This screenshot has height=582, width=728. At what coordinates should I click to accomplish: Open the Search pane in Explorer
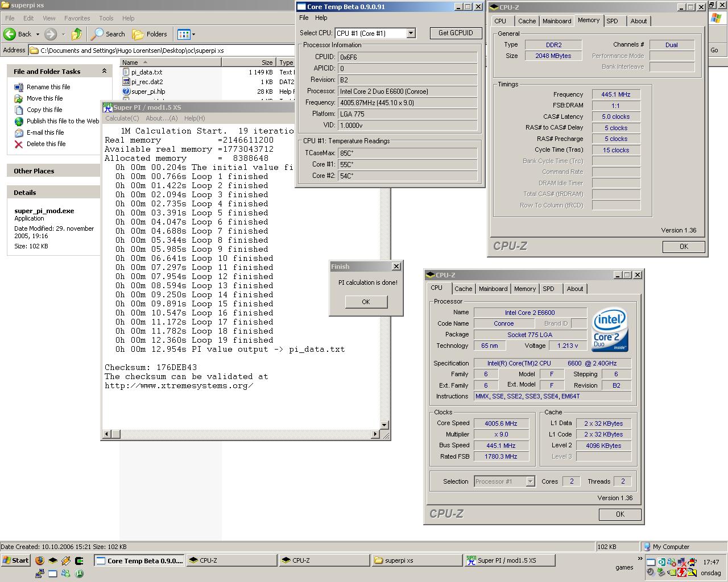coord(108,34)
